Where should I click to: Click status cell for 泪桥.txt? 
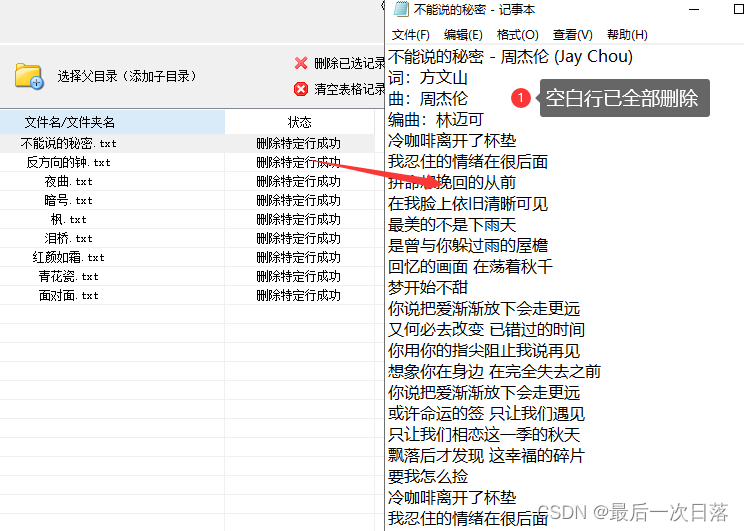[x=299, y=238]
